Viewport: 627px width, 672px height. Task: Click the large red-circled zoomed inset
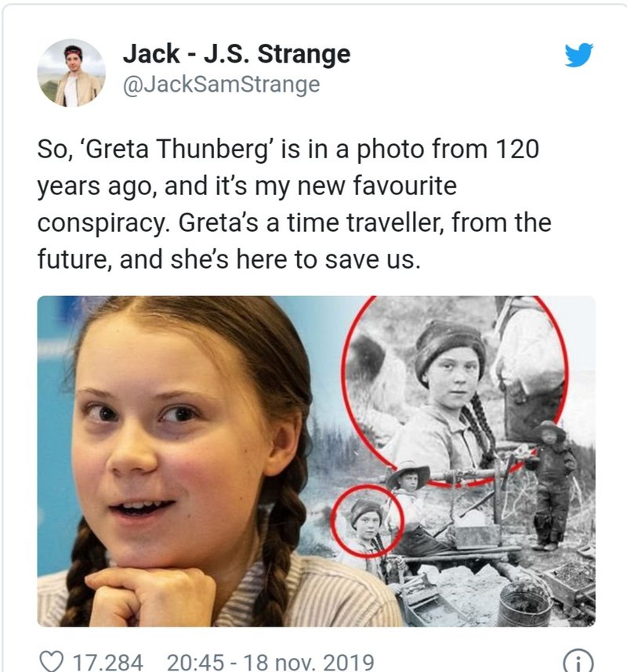(455, 390)
